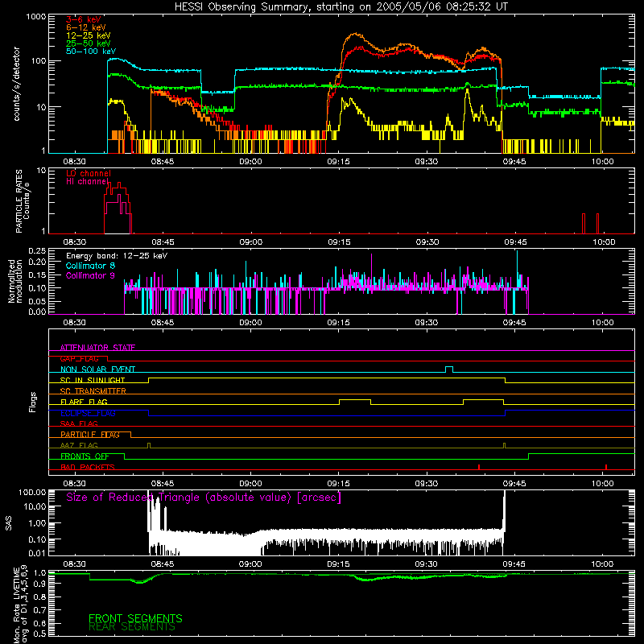Select the 50-100 keV legend label
Image resolution: width=644 pixels, height=644 pixels.
91,52
